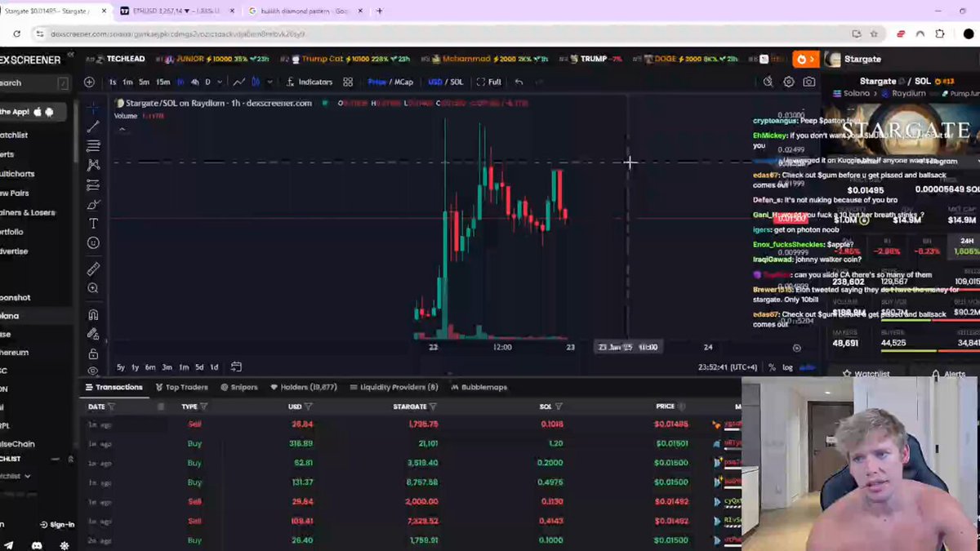
Task: Open the DATE column filter
Action: click(112, 407)
